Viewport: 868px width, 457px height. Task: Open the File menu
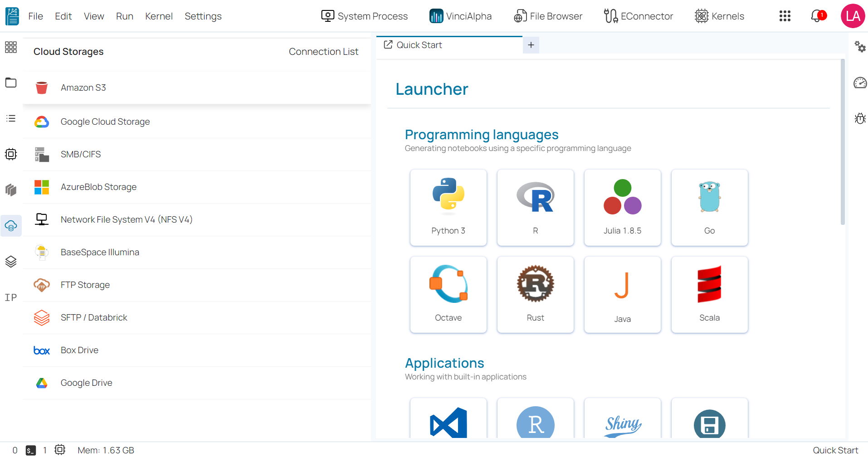point(36,16)
